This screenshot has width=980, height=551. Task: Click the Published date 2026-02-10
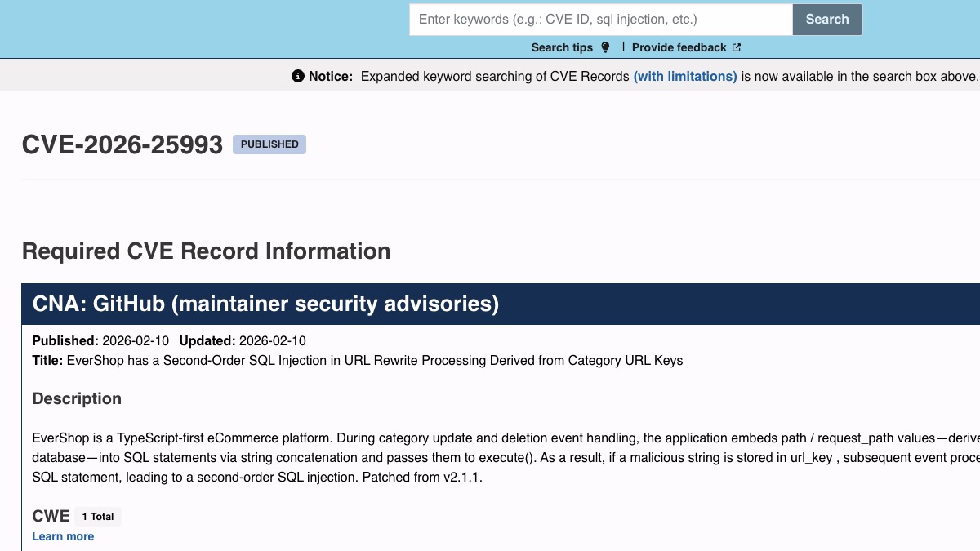click(x=136, y=340)
